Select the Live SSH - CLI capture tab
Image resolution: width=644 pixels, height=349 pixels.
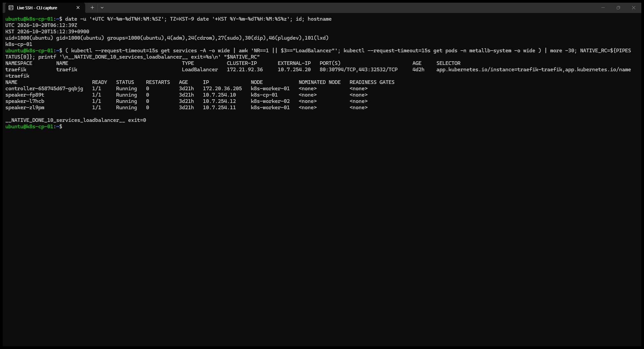44,8
